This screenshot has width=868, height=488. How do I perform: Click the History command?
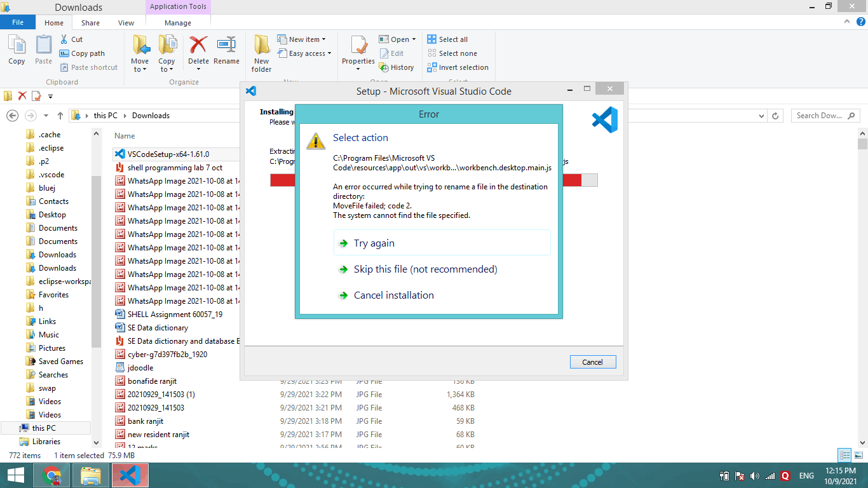(397, 67)
